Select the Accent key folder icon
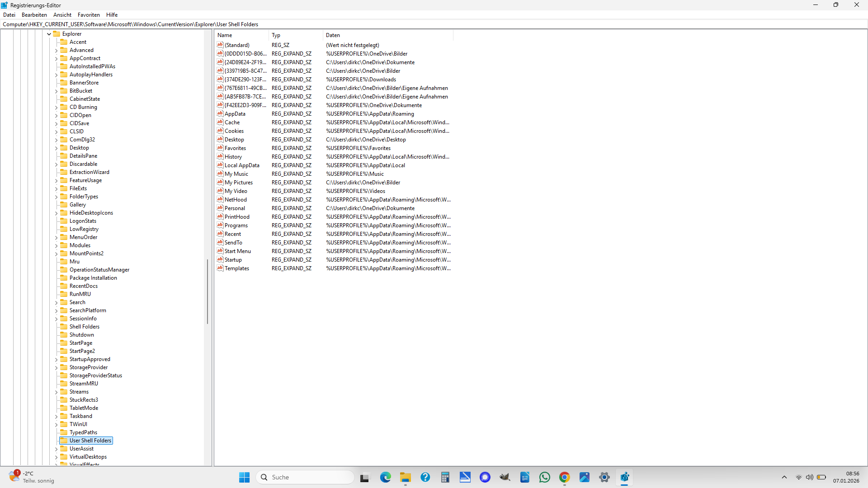This screenshot has height=488, width=868. tap(64, 42)
